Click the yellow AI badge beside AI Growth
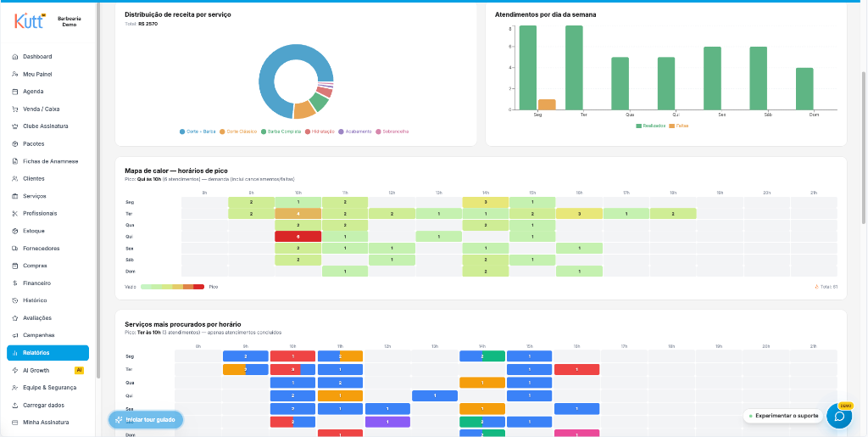Image resolution: width=868 pixels, height=437 pixels. [79, 371]
